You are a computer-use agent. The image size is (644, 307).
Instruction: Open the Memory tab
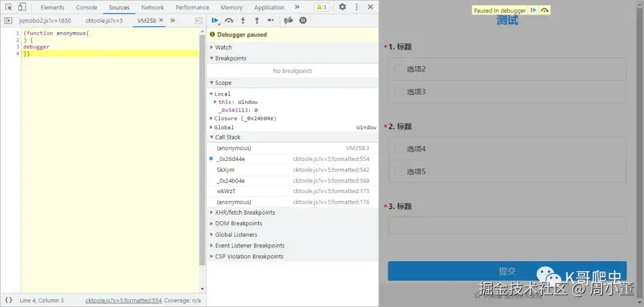click(x=231, y=7)
